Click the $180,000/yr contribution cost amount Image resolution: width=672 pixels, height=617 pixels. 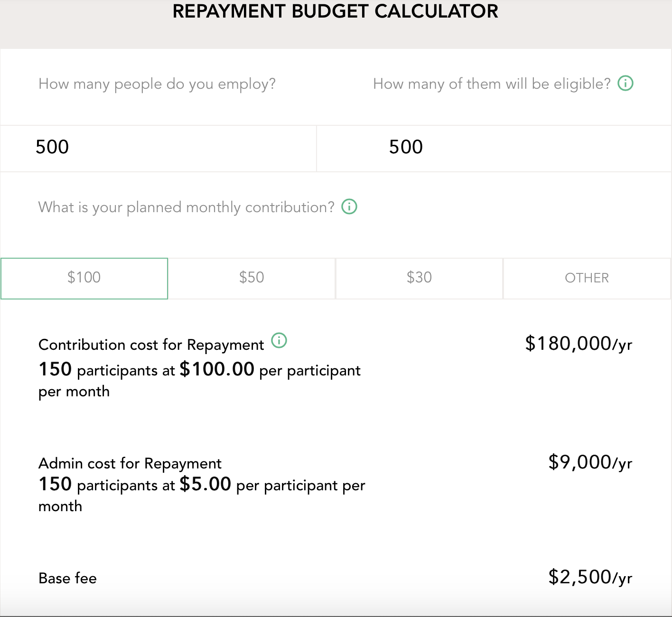click(x=579, y=344)
